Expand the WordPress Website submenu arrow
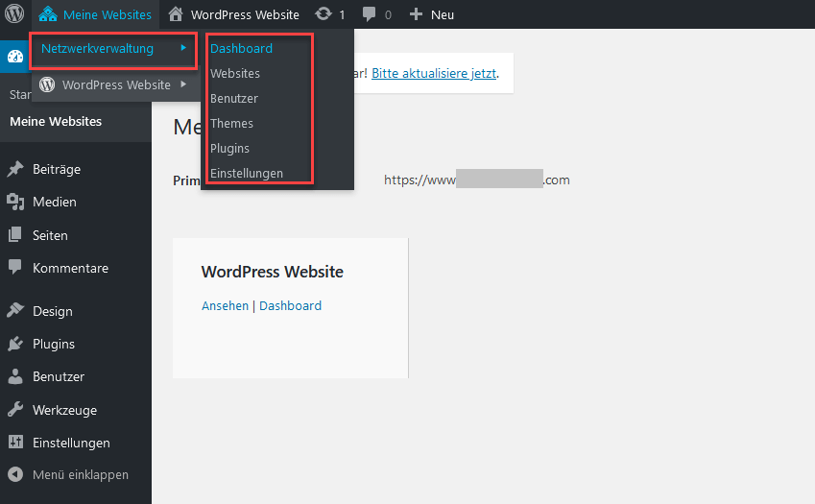Image resolution: width=815 pixels, height=504 pixels. click(x=183, y=84)
